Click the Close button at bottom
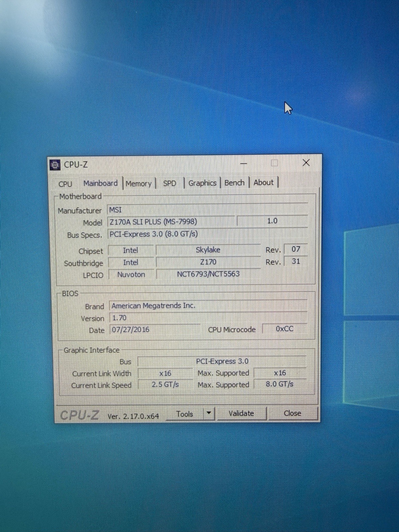The width and height of the screenshot is (399, 532). 293,413
